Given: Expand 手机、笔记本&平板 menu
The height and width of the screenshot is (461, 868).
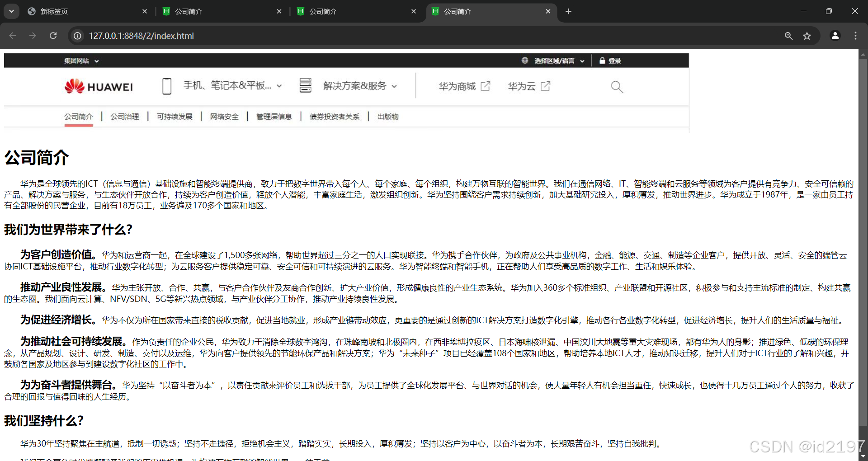Looking at the screenshot, I should click(232, 85).
